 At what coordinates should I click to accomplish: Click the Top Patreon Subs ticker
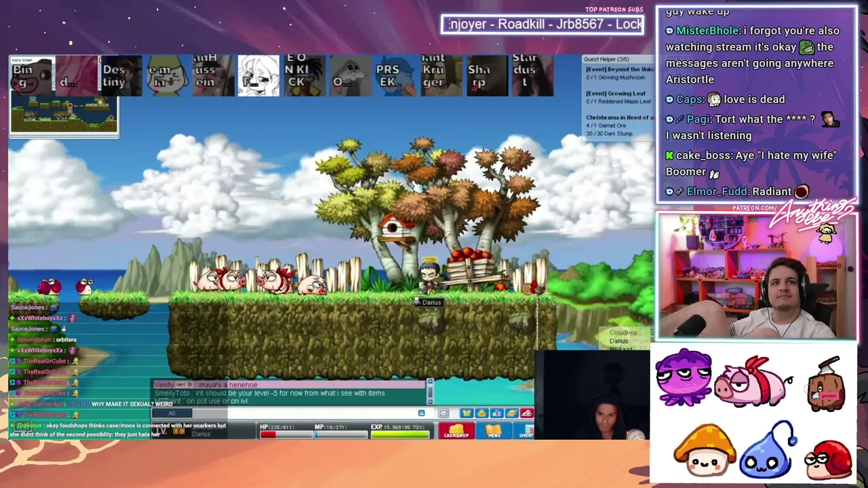(542, 24)
